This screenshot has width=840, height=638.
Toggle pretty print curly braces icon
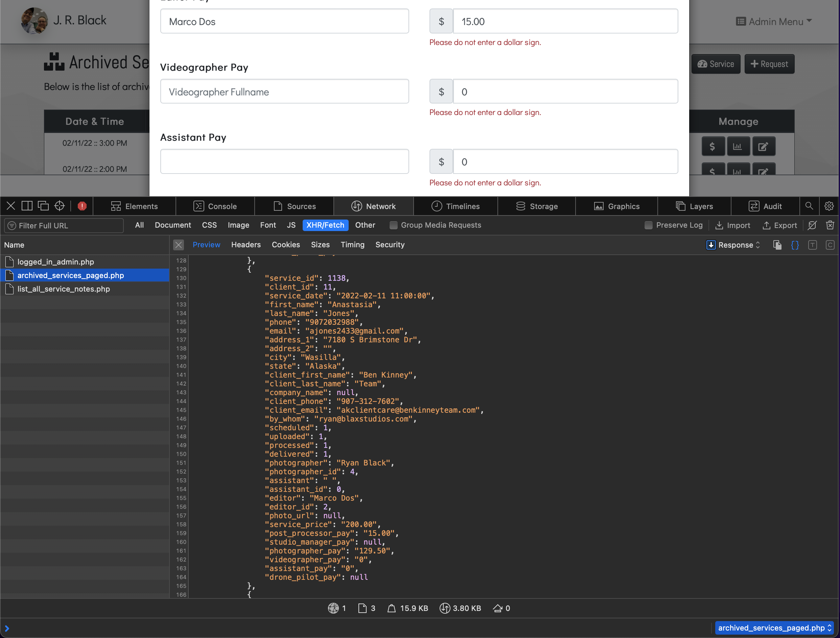click(x=794, y=245)
